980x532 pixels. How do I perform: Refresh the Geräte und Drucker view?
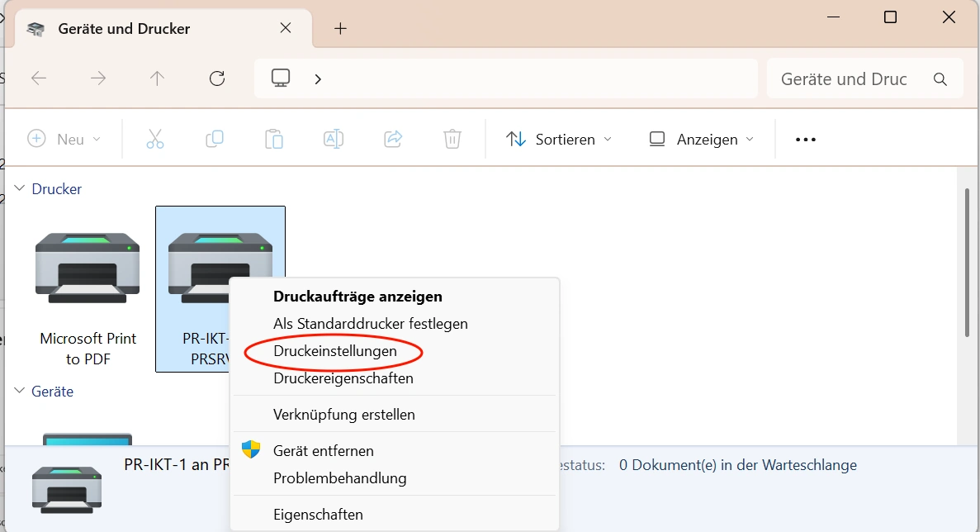(x=217, y=78)
